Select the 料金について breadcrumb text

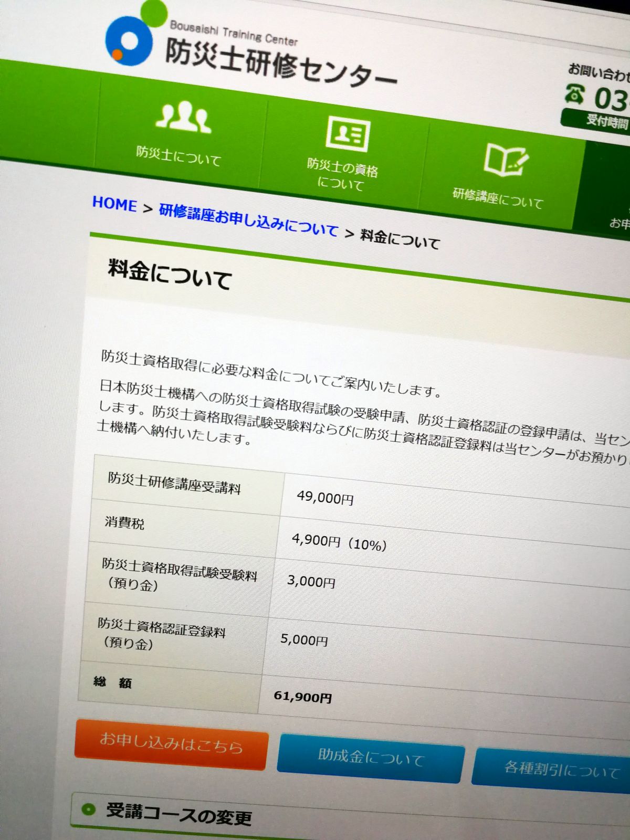400,239
